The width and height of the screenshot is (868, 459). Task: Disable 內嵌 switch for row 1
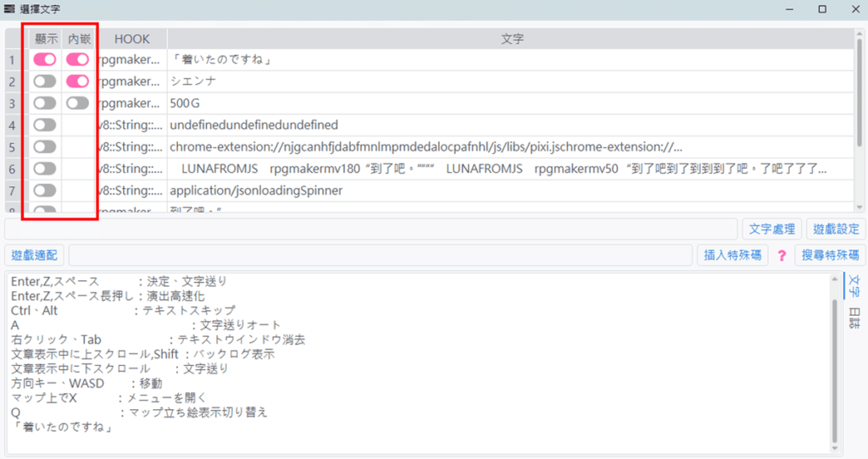coord(77,59)
